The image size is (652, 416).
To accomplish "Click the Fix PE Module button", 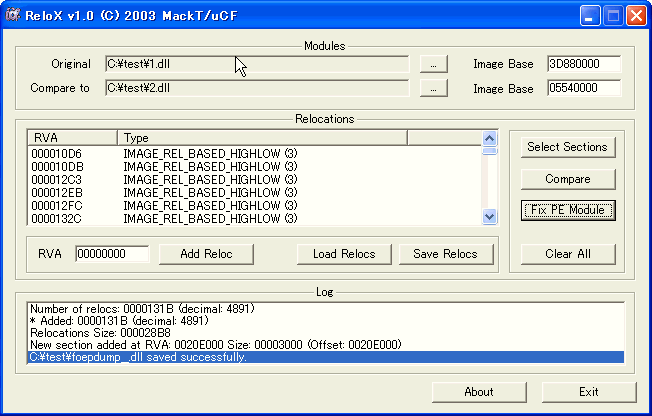I will 568,210.
